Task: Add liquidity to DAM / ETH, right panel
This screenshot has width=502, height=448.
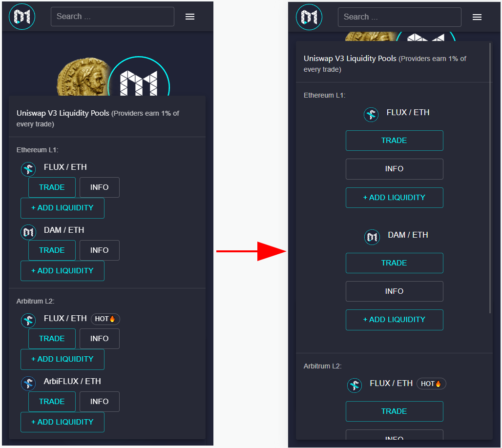Action: click(x=395, y=320)
